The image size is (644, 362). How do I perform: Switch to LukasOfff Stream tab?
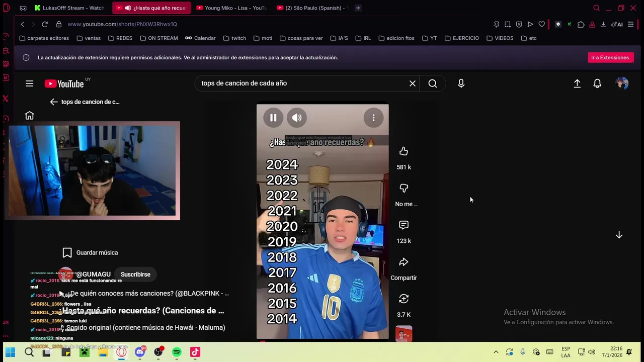(69, 8)
